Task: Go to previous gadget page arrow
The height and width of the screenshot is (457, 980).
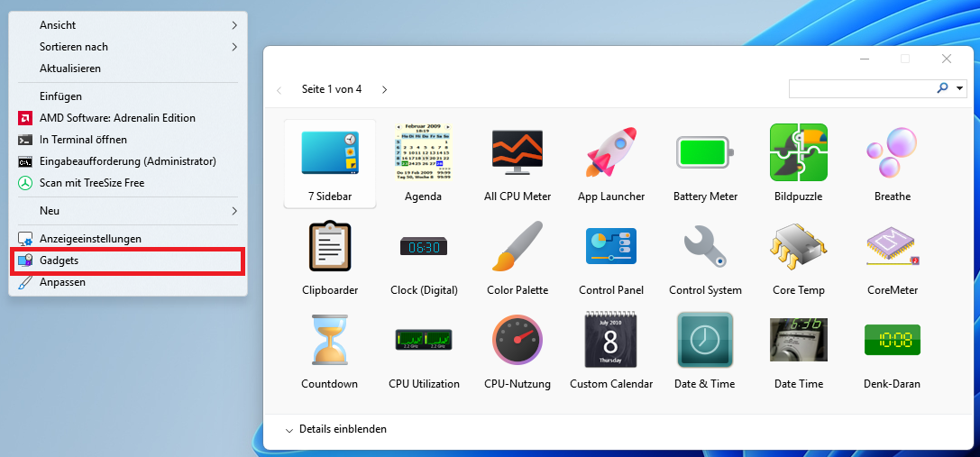Action: tap(279, 90)
